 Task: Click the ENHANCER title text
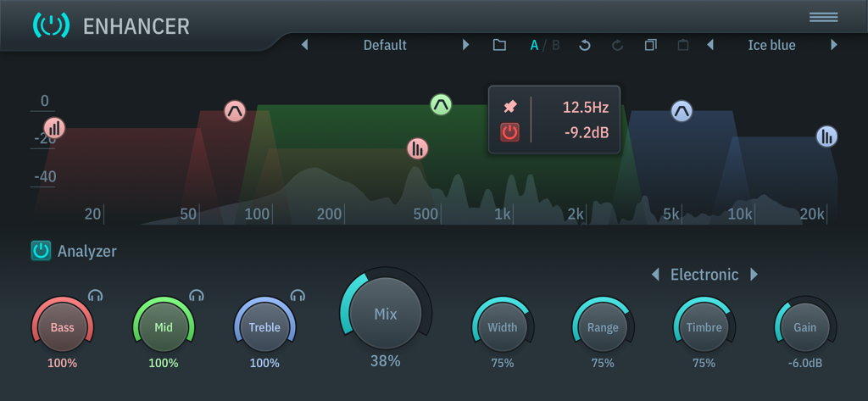[x=136, y=26]
